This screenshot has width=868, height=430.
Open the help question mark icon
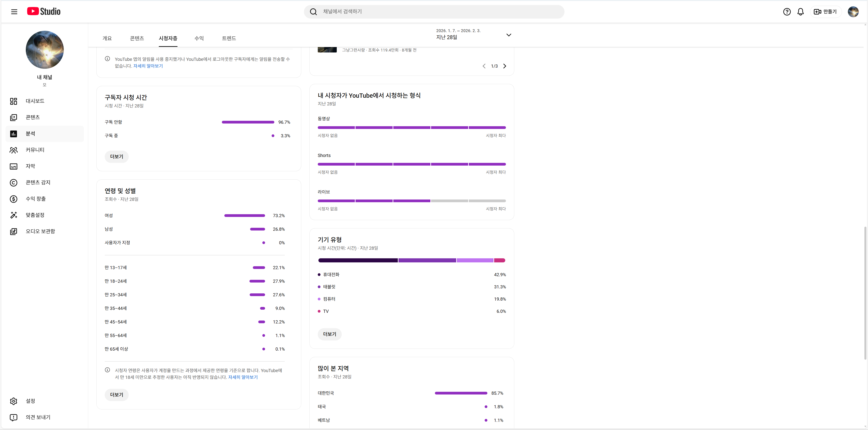786,12
